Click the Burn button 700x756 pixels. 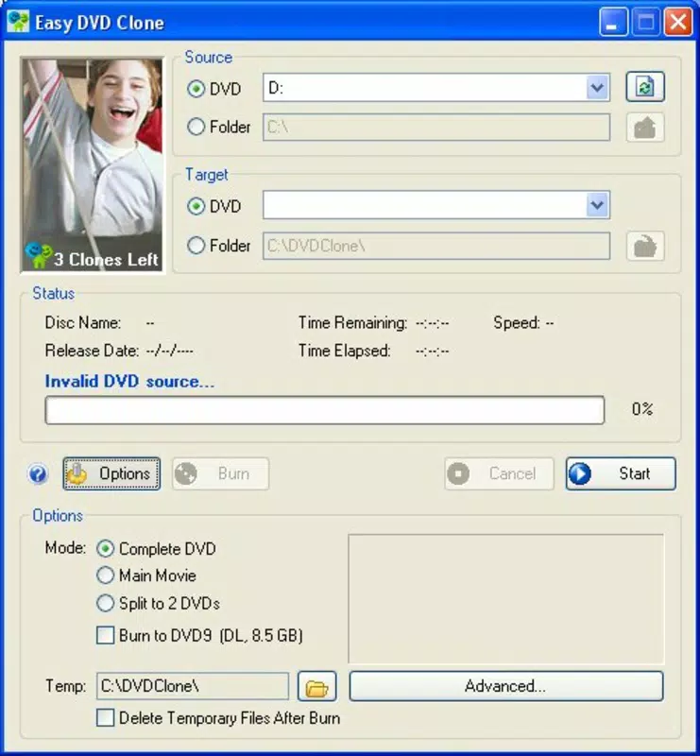tap(220, 473)
